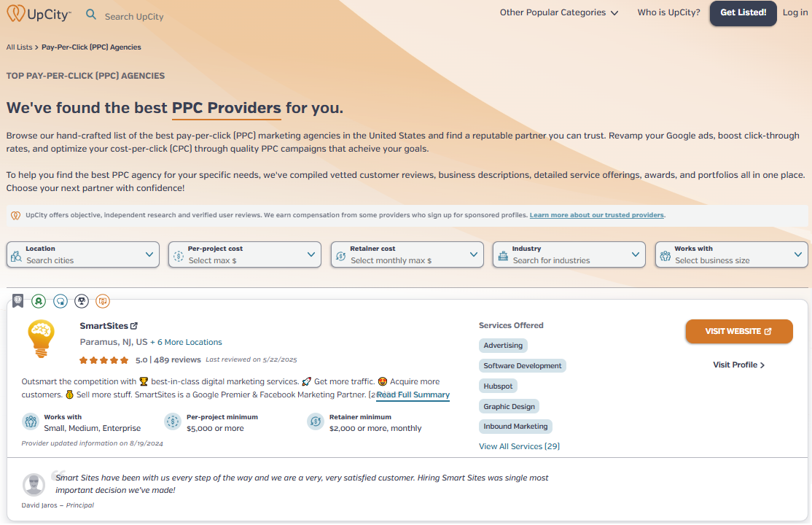Image resolution: width=812 pixels, height=525 pixels.
Task: Click the gray UpCity bookmark badge
Action: coord(18,300)
